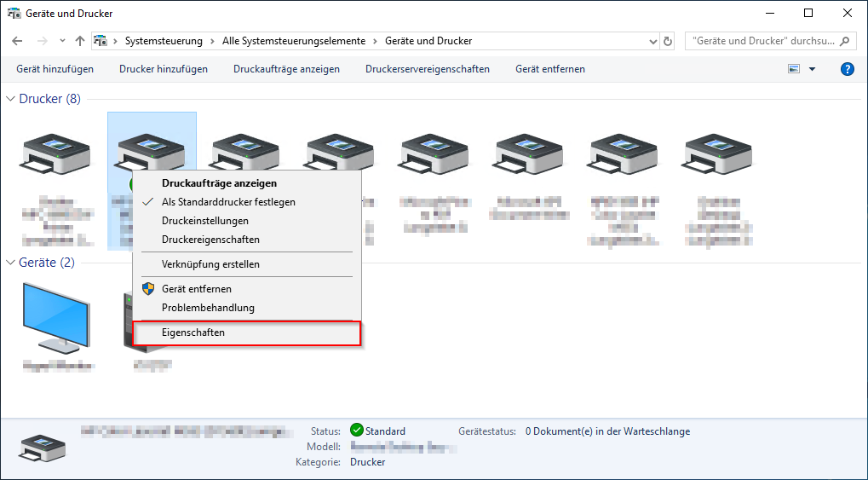Click the help question mark icon
The height and width of the screenshot is (480, 868).
[x=847, y=69]
